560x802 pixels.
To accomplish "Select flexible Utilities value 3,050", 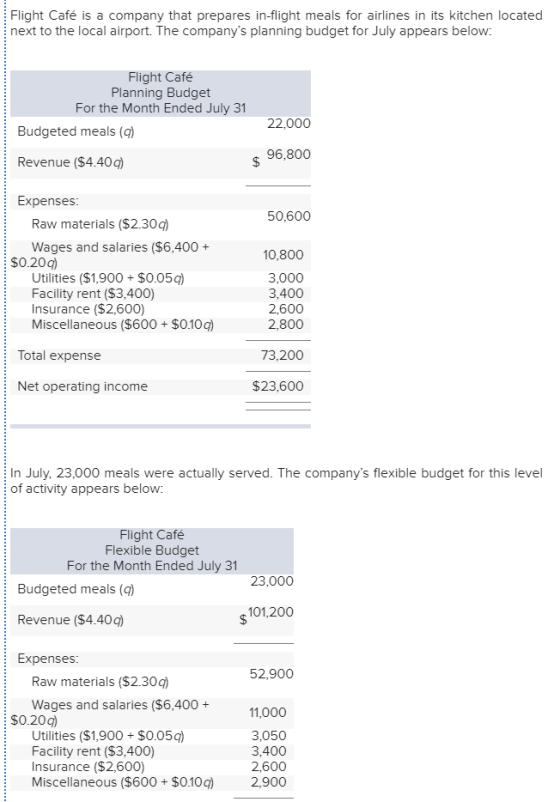I will click(268, 736).
